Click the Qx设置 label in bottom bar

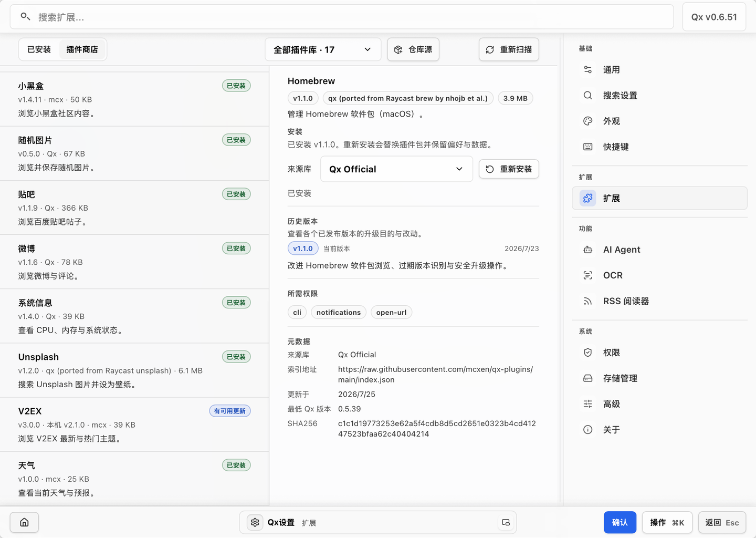pyautogui.click(x=281, y=523)
